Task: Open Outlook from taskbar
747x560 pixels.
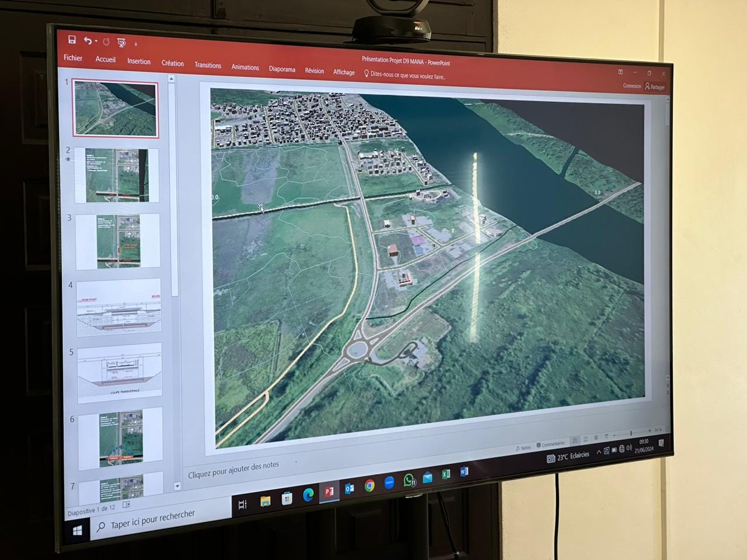Action: point(350,488)
